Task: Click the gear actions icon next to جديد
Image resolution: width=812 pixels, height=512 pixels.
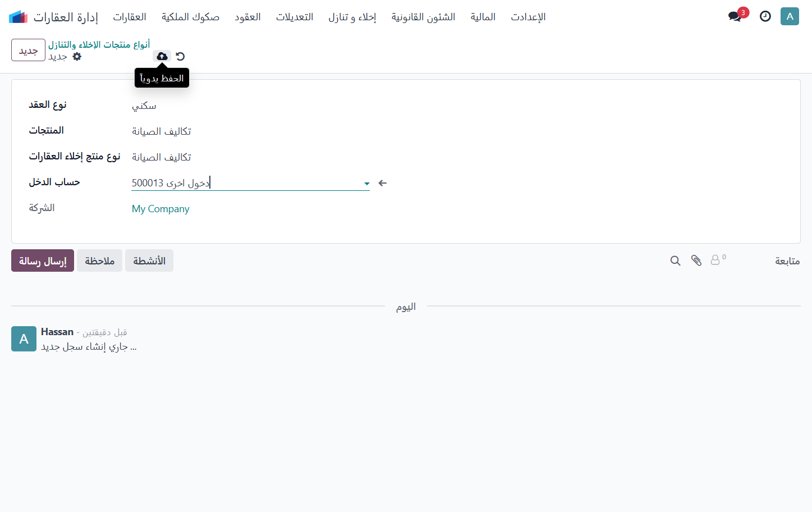Action: click(x=77, y=56)
